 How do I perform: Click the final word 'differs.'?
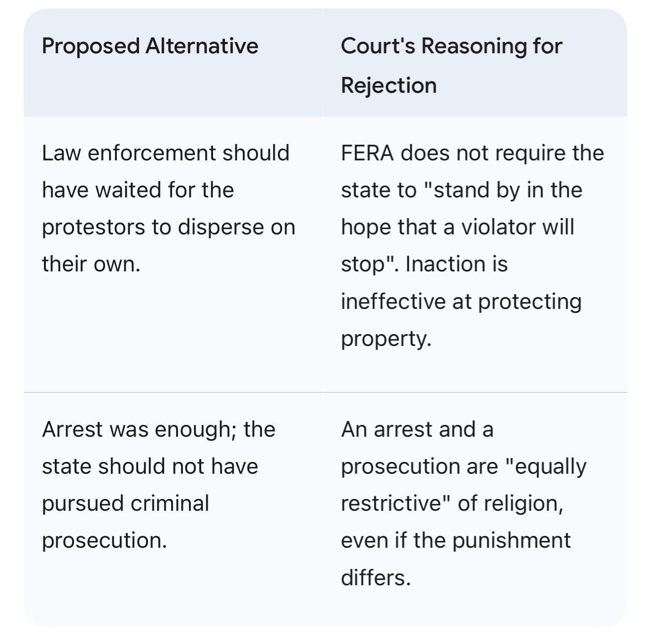click(x=375, y=577)
